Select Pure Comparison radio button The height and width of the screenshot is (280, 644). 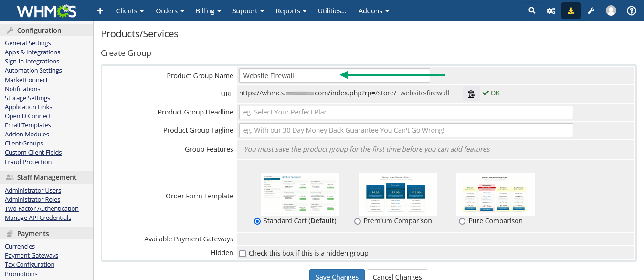click(462, 221)
